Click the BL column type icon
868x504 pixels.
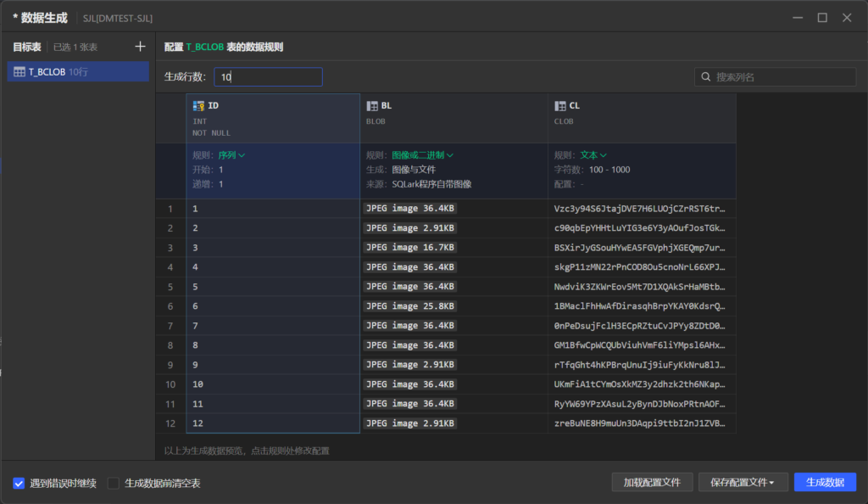pyautogui.click(x=372, y=106)
